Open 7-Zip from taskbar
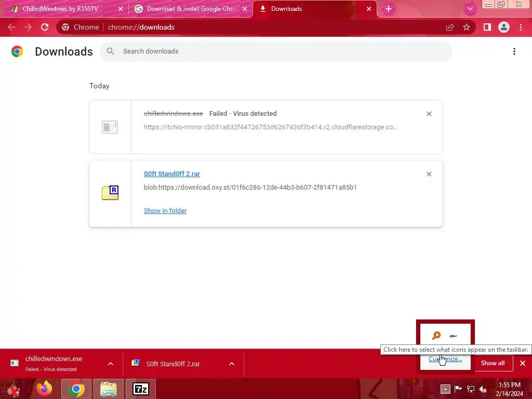Viewport: 532px width, 399px height. click(140, 389)
